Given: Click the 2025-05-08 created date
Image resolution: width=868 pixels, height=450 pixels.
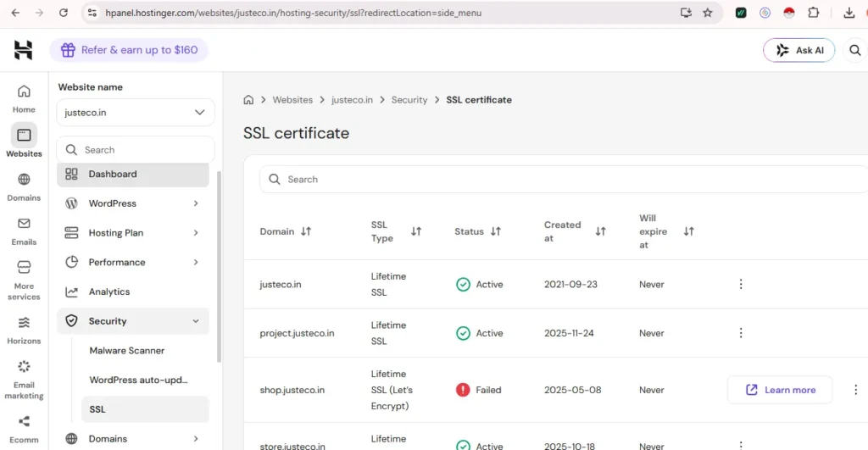Looking at the screenshot, I should [572, 390].
